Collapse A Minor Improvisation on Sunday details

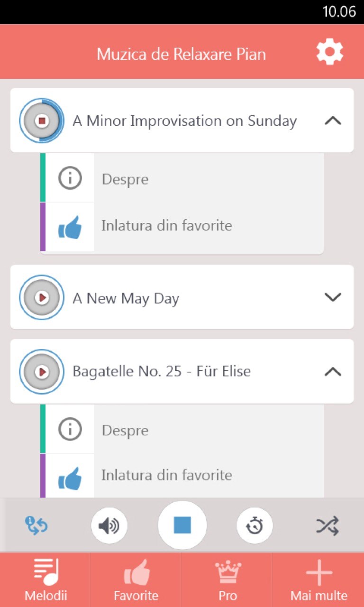click(x=333, y=120)
